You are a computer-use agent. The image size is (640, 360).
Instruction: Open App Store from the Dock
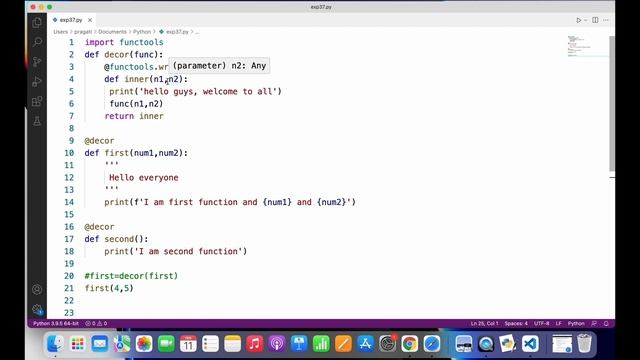click(365, 343)
